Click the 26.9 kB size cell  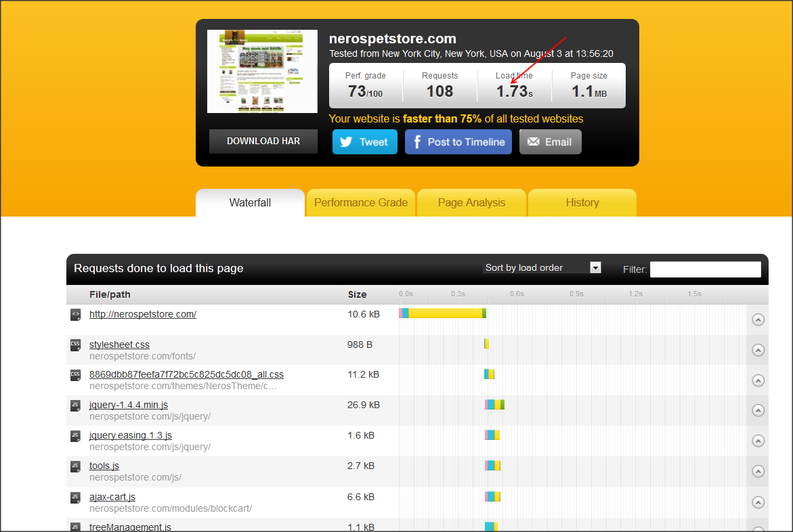click(363, 405)
